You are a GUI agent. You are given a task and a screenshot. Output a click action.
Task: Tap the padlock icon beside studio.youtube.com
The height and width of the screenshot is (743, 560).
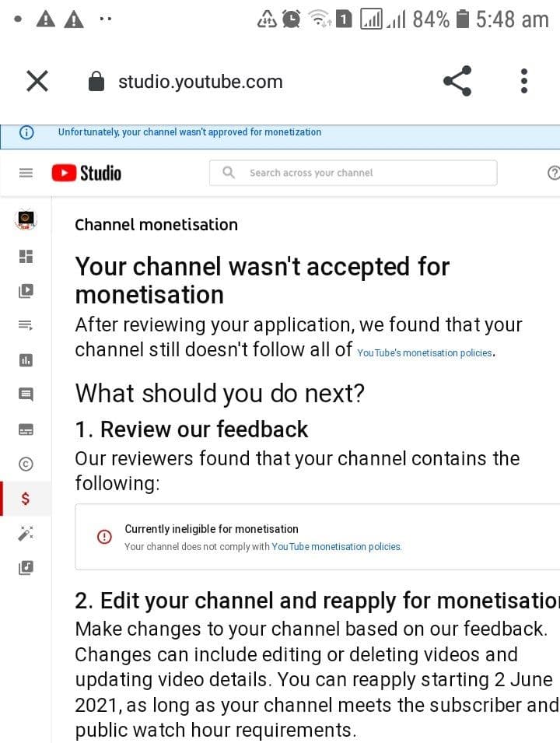96,81
